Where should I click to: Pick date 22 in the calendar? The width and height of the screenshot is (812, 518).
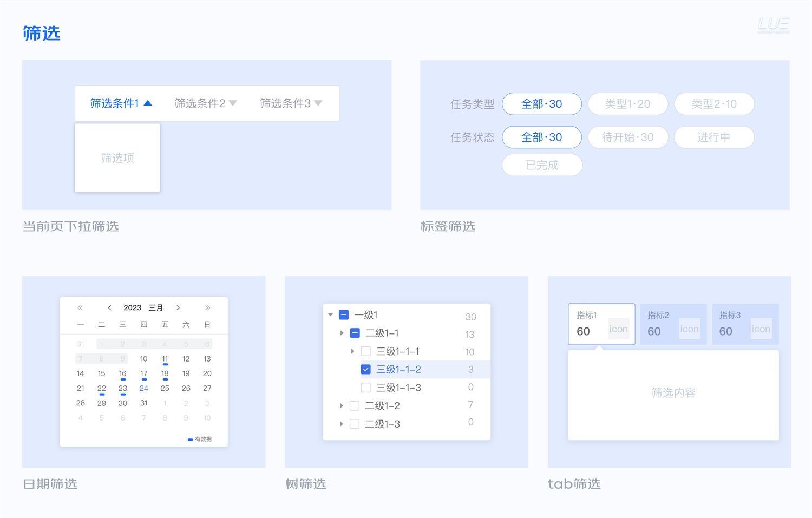[102, 388]
